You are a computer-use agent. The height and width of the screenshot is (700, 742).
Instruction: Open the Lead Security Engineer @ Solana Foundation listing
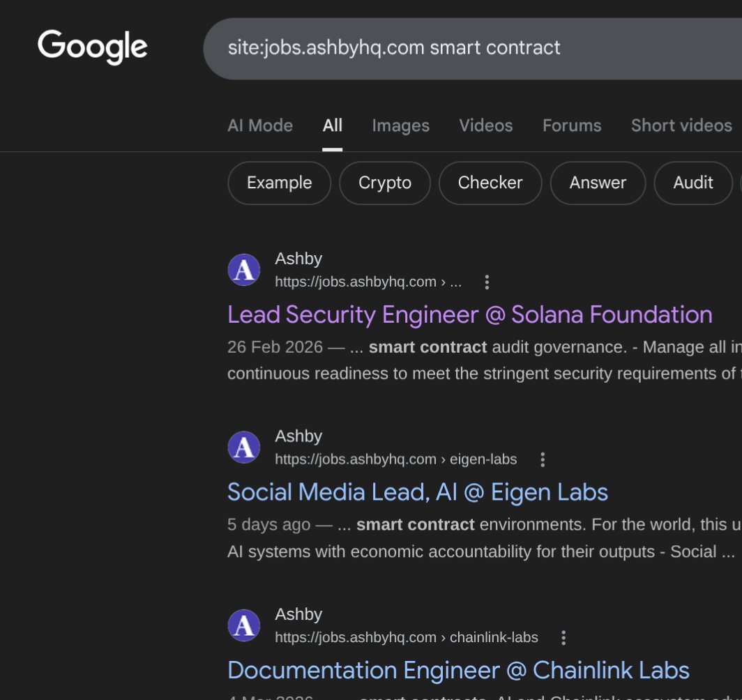469,314
